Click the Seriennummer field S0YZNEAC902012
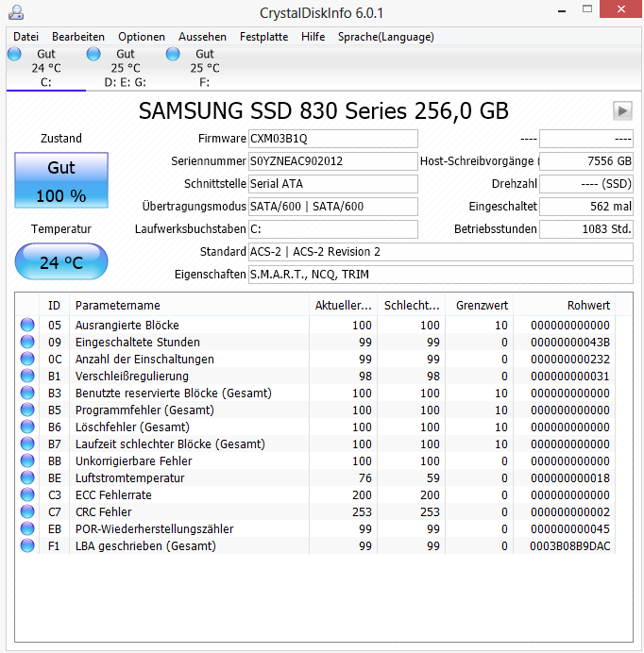This screenshot has height=653, width=644. click(333, 161)
